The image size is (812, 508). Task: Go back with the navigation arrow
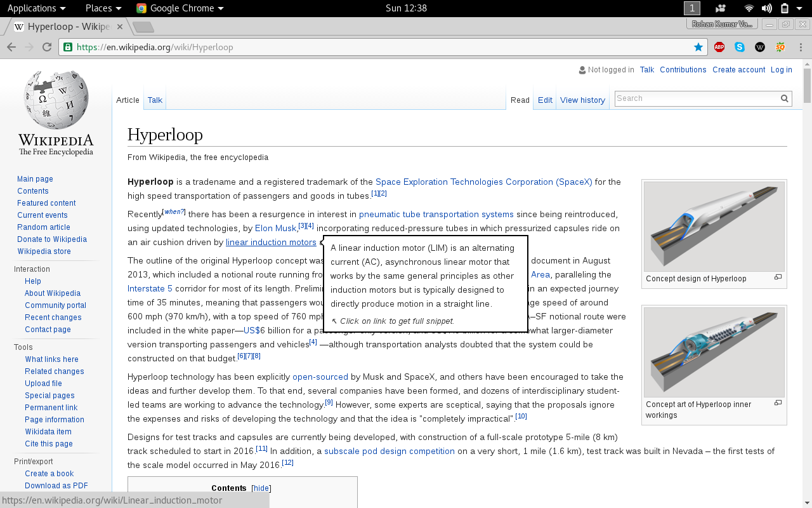[11, 46]
